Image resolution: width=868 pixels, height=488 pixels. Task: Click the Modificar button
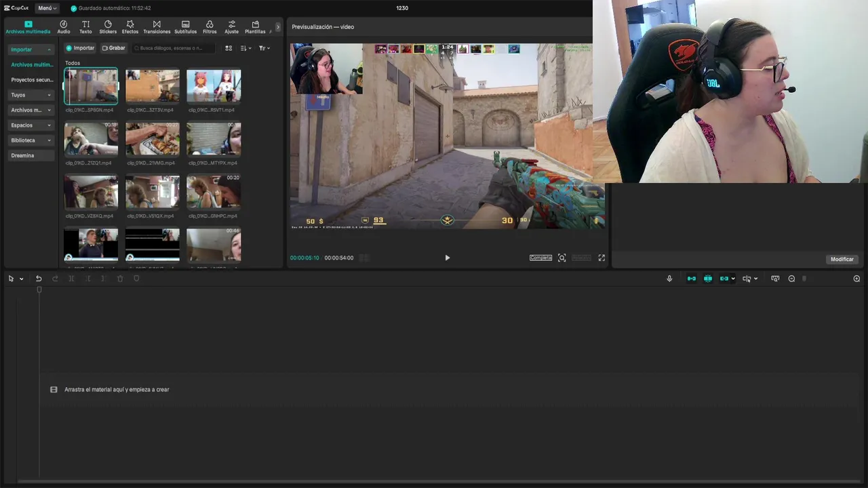842,259
